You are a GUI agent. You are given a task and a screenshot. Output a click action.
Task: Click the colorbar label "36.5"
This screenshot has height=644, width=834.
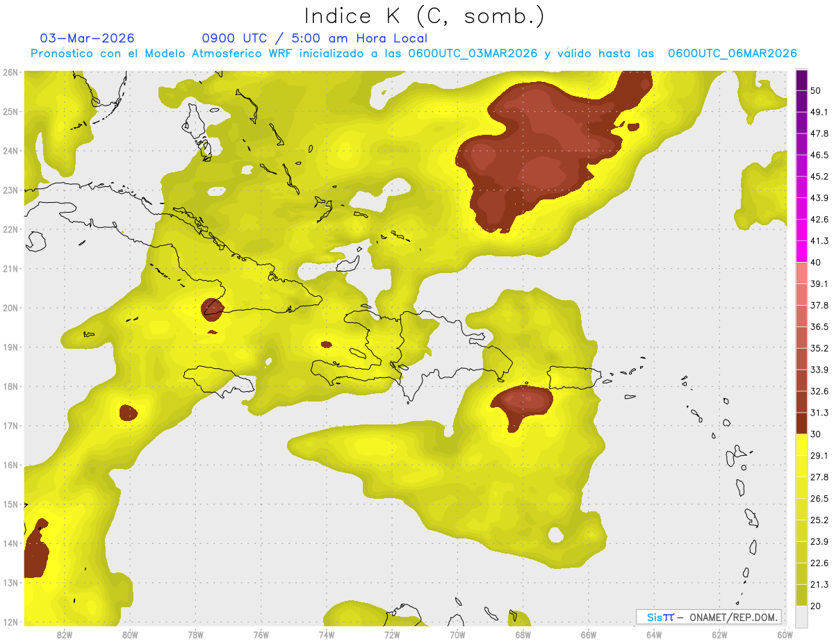[x=819, y=327]
